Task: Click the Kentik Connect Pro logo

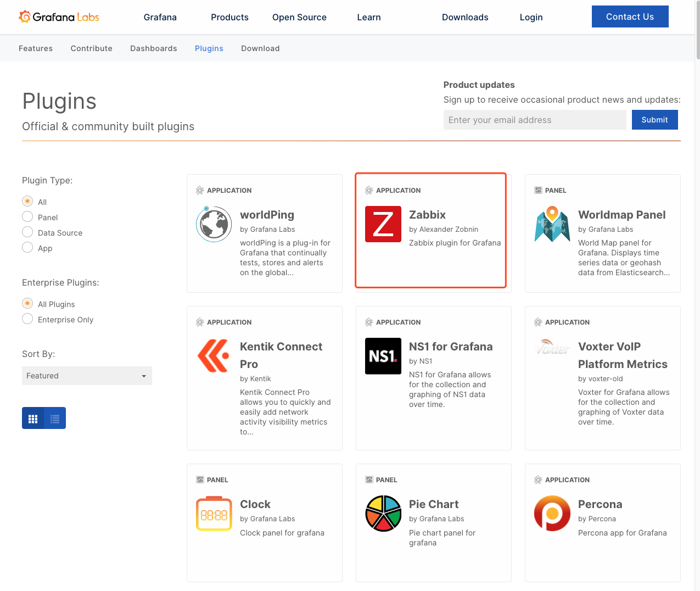Action: (x=214, y=356)
